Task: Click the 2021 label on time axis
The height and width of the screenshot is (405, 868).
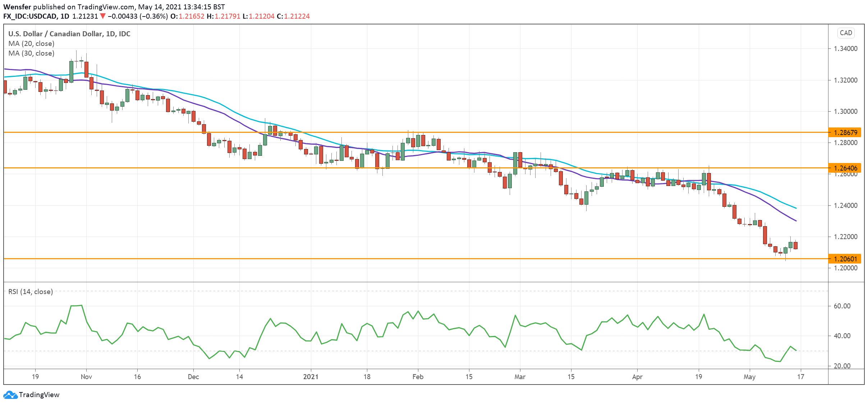Action: [x=311, y=377]
